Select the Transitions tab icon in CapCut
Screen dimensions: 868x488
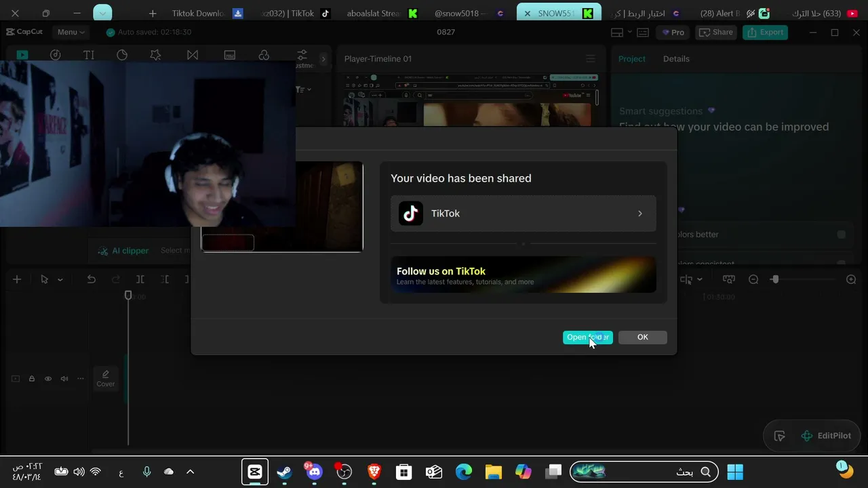193,55
